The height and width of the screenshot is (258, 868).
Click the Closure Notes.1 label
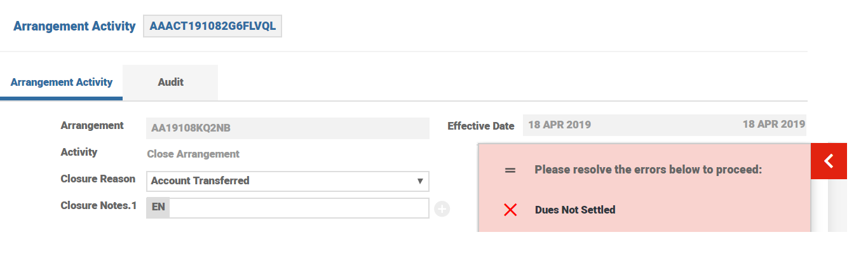(98, 206)
